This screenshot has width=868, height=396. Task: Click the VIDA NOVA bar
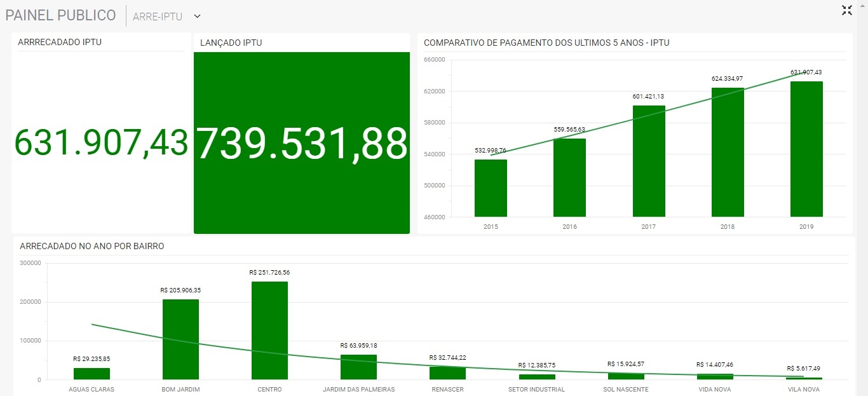(x=715, y=376)
